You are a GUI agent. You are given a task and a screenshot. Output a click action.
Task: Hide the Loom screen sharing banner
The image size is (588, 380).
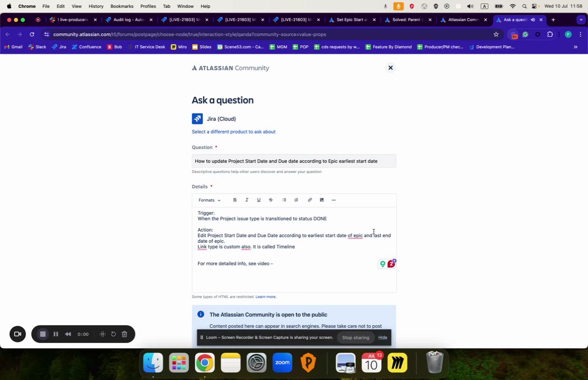point(383,338)
